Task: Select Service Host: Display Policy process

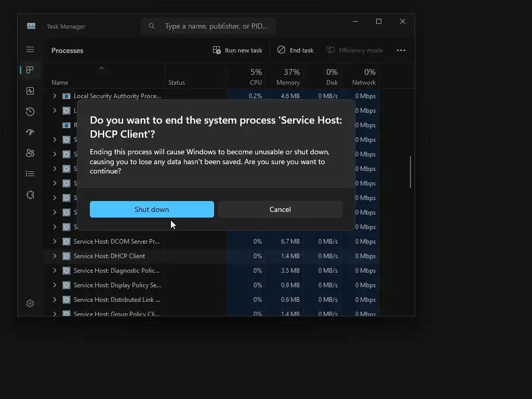Action: (x=117, y=285)
